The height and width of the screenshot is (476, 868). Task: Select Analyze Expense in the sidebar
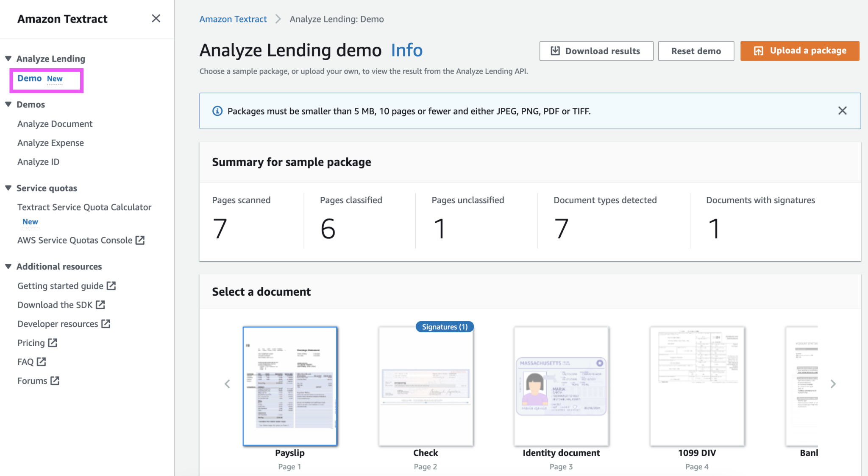pos(50,143)
